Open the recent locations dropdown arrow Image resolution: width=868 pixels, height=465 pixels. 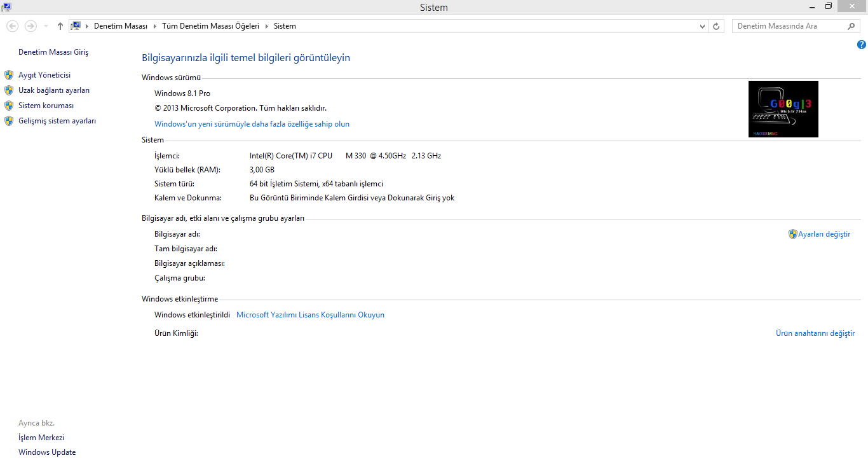[46, 26]
